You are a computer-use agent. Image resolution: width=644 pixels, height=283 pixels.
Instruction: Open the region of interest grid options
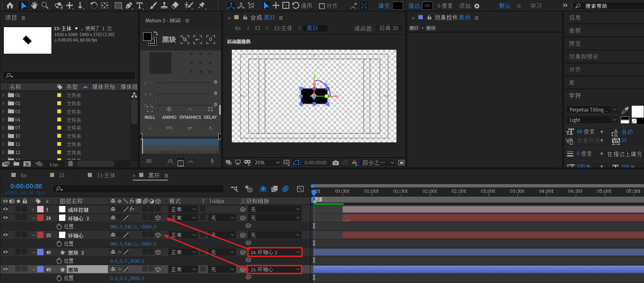(x=287, y=163)
